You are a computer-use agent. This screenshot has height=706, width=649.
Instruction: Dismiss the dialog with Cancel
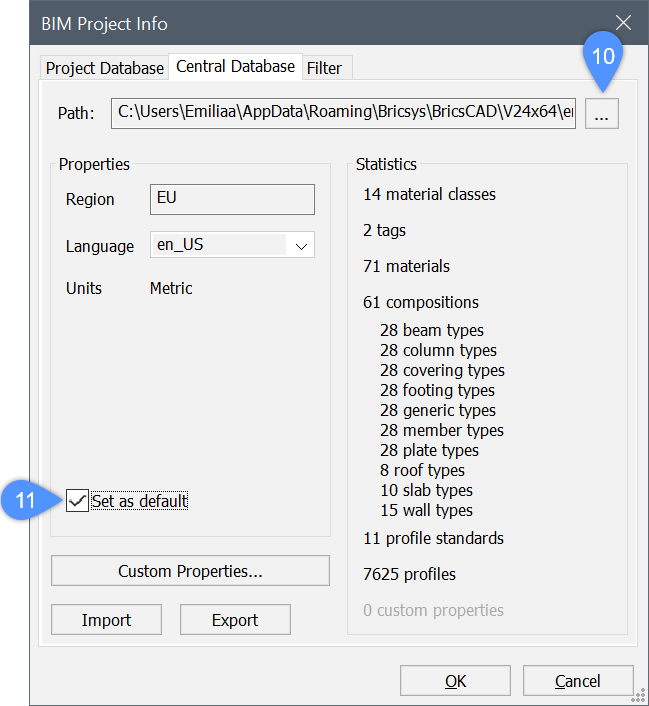(x=577, y=681)
